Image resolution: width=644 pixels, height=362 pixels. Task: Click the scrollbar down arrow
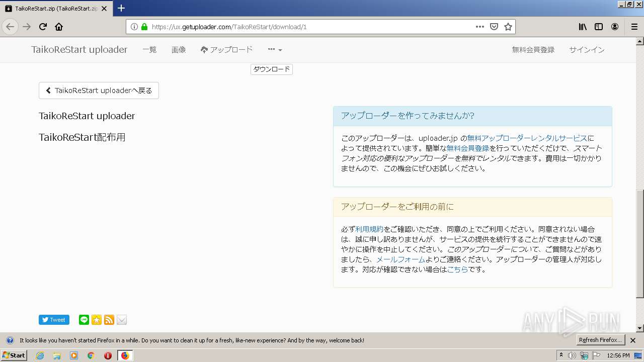(x=640, y=328)
